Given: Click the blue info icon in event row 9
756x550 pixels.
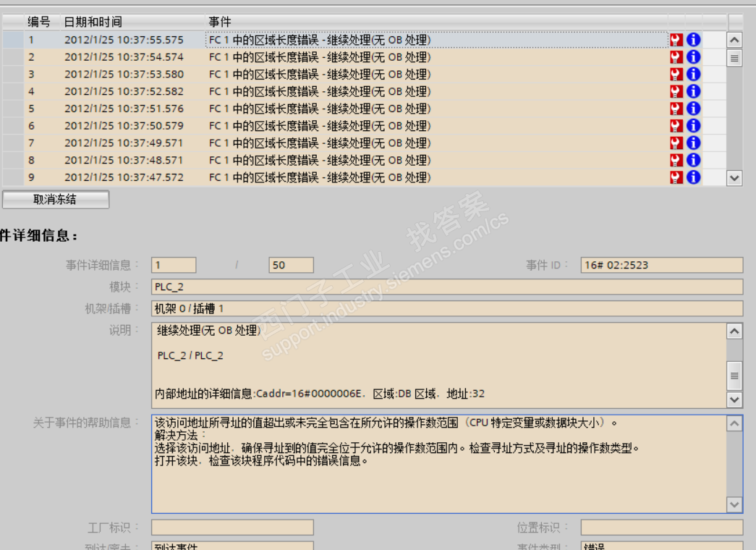Looking at the screenshot, I should 693,177.
